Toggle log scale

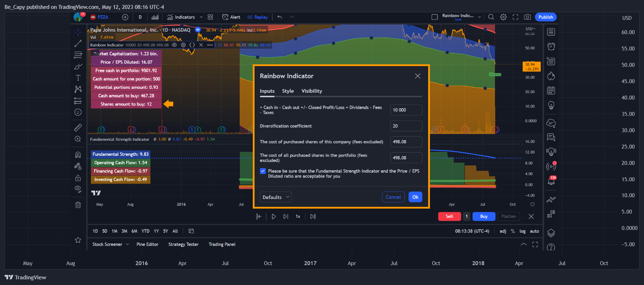pyautogui.click(x=523, y=231)
